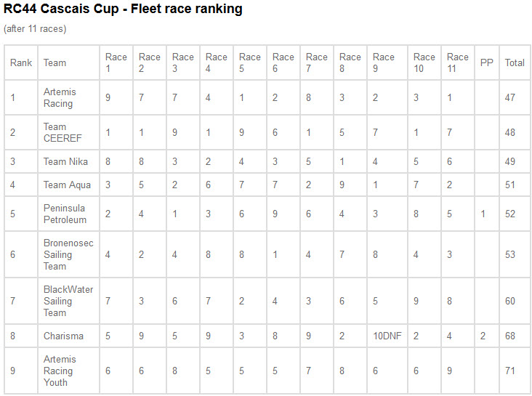Screen dimensions: 532x396
Task: Click the Team Nika name cell
Action: point(68,161)
